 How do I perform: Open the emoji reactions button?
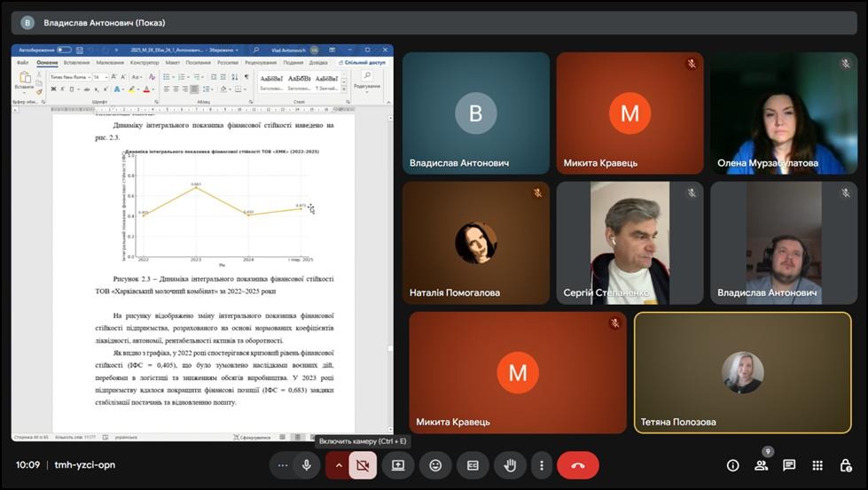click(435, 465)
